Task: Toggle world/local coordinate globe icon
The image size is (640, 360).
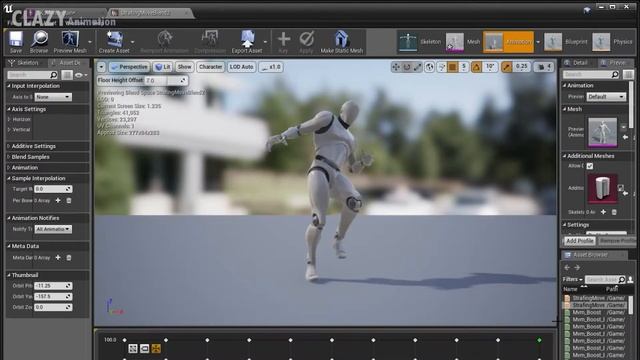Action: point(429,67)
